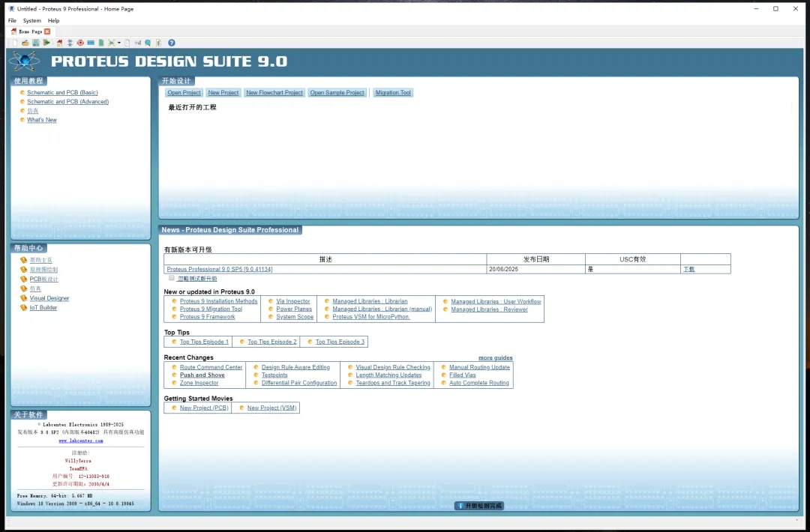The height and width of the screenshot is (532, 810).
Task: Open the Push and Shove link
Action: click(202, 375)
